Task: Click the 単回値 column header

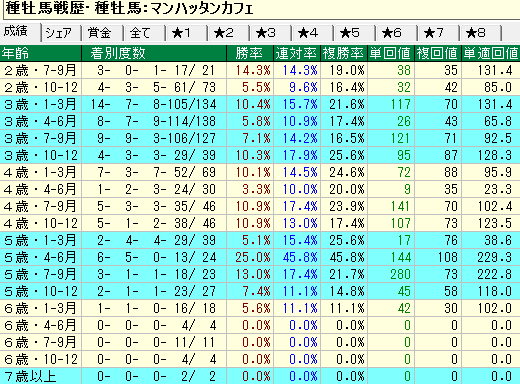Action: [391, 53]
